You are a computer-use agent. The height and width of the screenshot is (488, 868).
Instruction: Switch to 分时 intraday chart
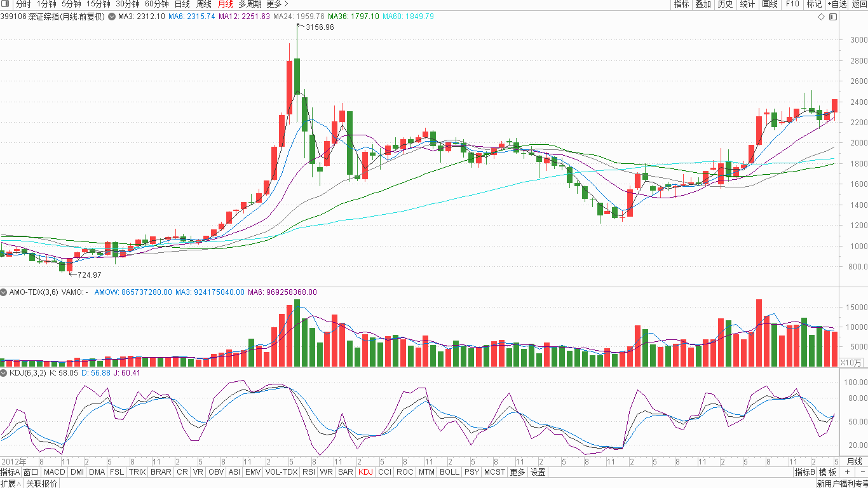point(24,4)
